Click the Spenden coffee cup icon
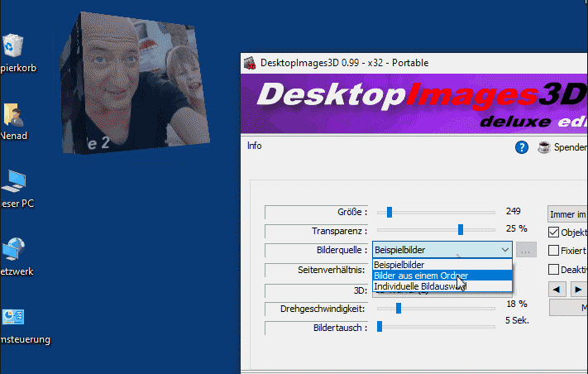588x374 pixels. pyautogui.click(x=543, y=147)
